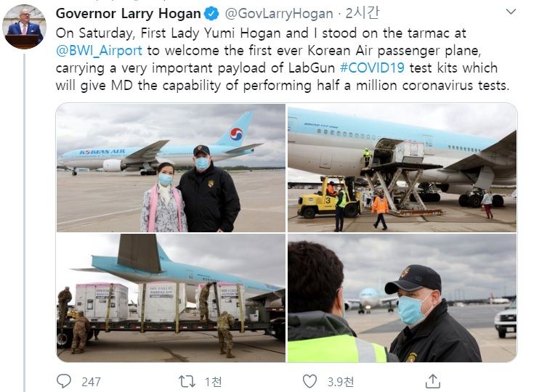The image size is (539, 392).
Task: Open the share upload icon
Action: 433,381
